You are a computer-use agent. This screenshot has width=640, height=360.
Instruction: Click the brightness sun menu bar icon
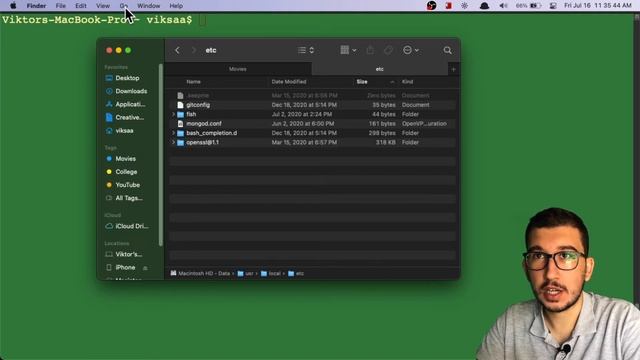pyautogui.click(x=464, y=6)
